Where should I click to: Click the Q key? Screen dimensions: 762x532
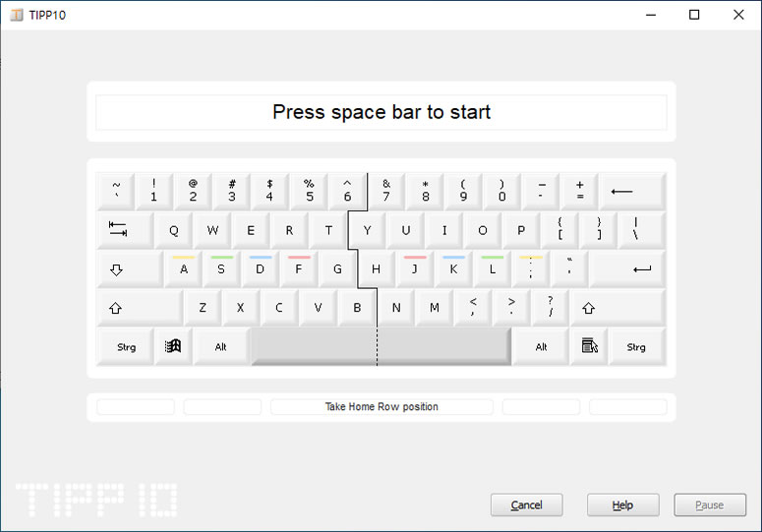point(173,230)
